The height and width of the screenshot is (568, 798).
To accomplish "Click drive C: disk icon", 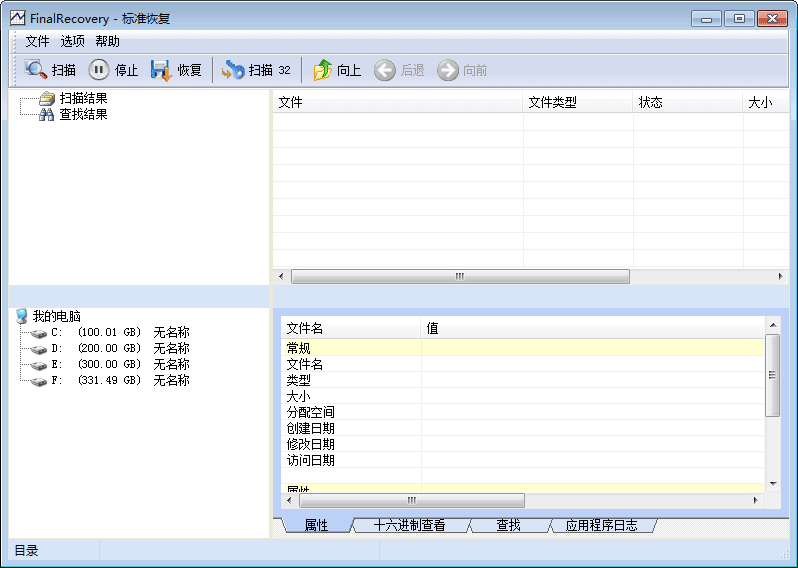I will (x=38, y=333).
